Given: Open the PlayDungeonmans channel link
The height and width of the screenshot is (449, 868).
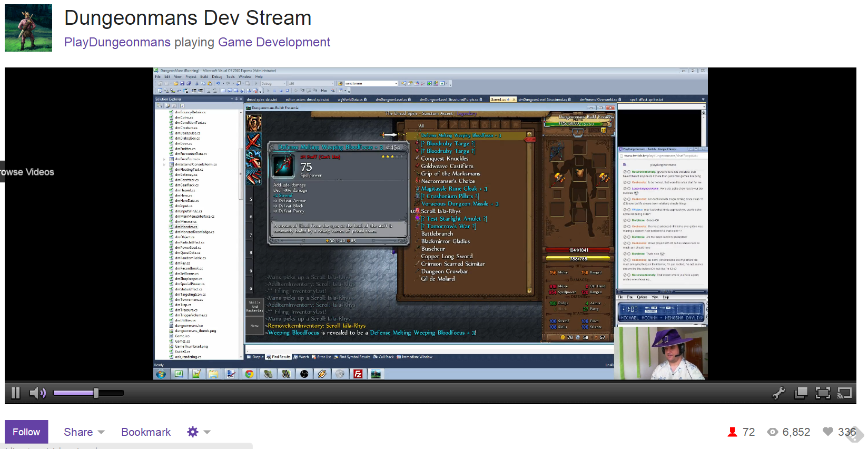Looking at the screenshot, I should tap(117, 42).
